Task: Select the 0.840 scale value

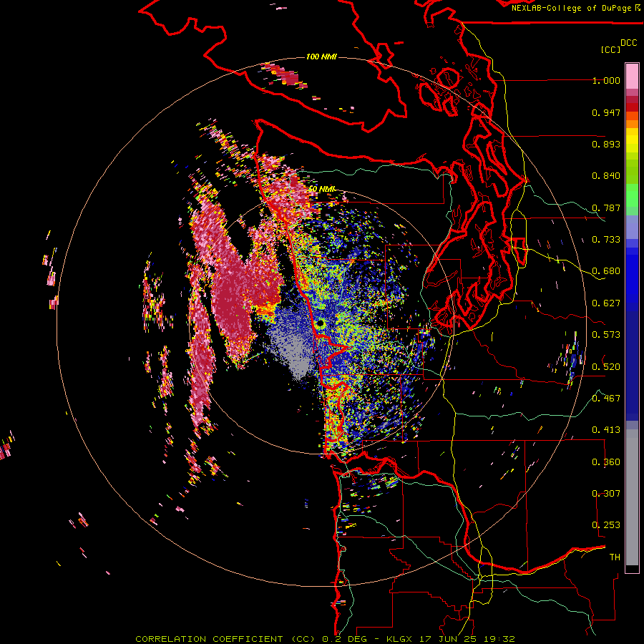Action: pos(606,176)
